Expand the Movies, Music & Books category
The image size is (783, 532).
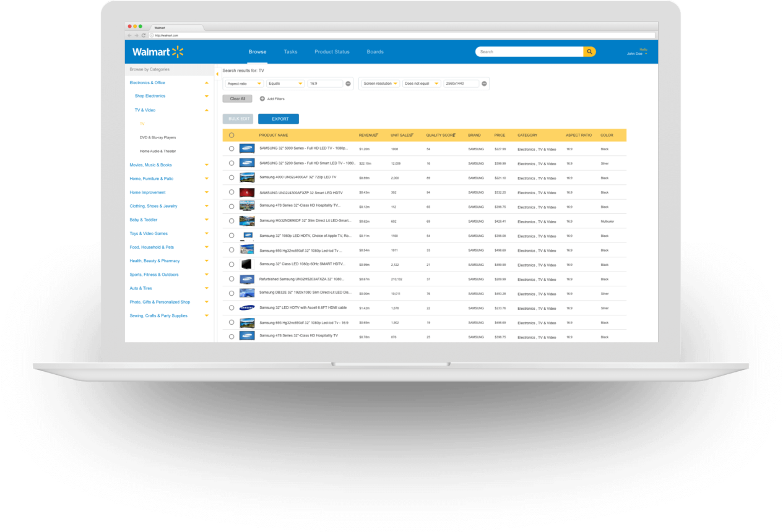point(207,165)
